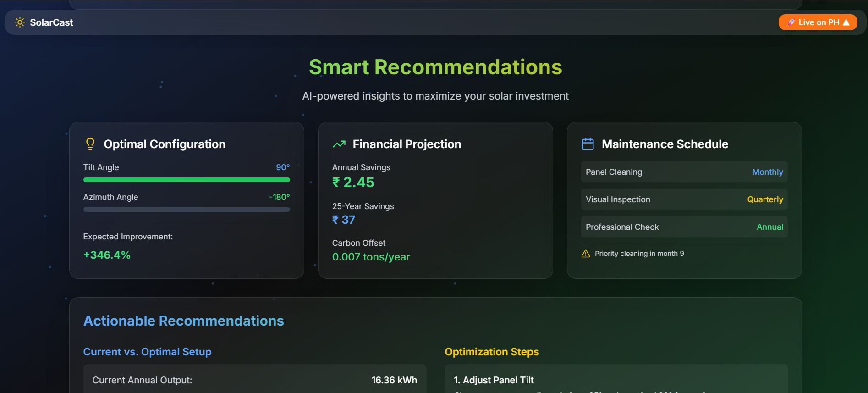
Task: Select the Visual Inspection maintenance row
Action: pos(684,199)
